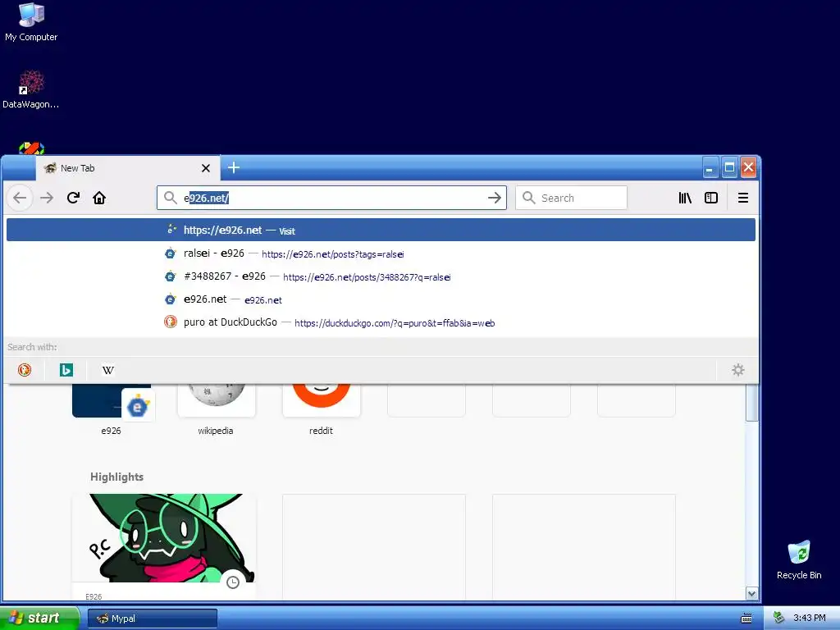This screenshot has height=630, width=840.
Task: Click the Mypal taskbar button
Action: (x=153, y=619)
